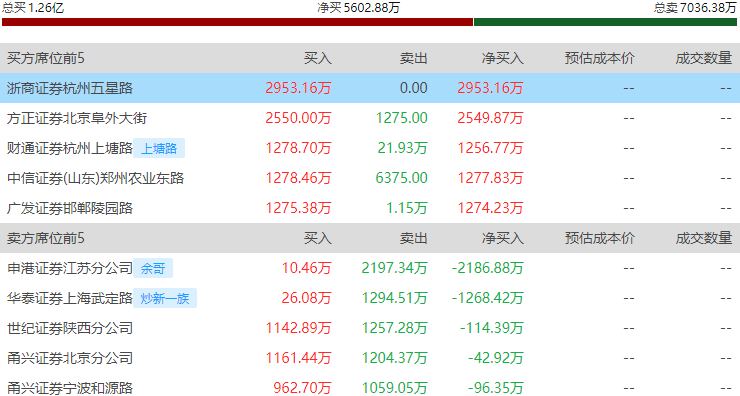Click 买方席位前5 header label
This screenshot has height=396, width=740.
45,58
